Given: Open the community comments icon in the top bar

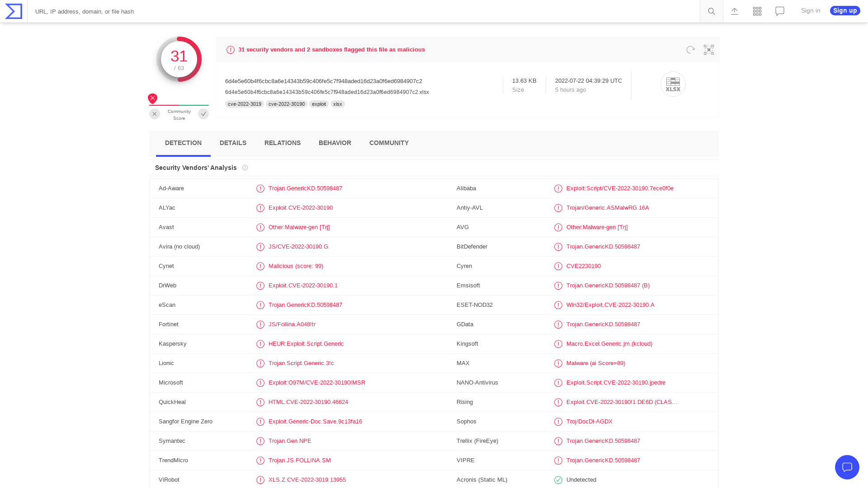Looking at the screenshot, I should click(x=779, y=11).
